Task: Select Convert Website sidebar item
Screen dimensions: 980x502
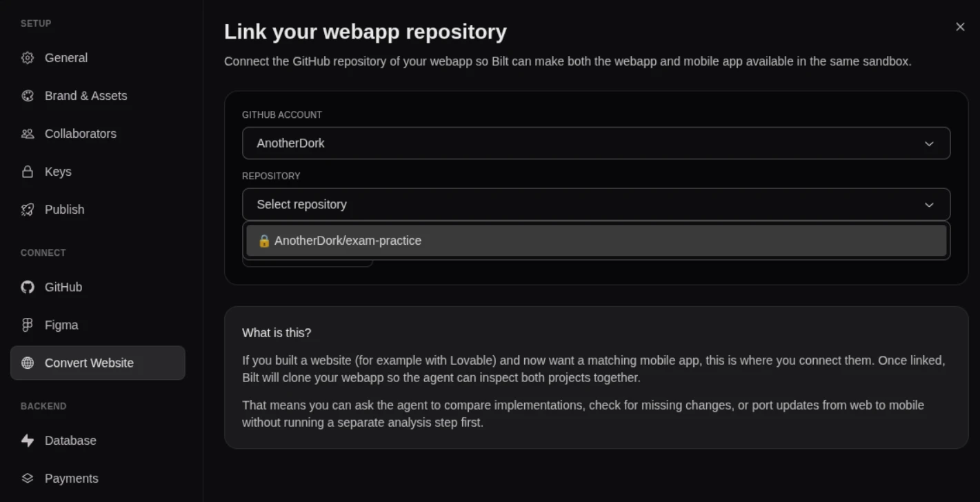Action: [x=98, y=363]
